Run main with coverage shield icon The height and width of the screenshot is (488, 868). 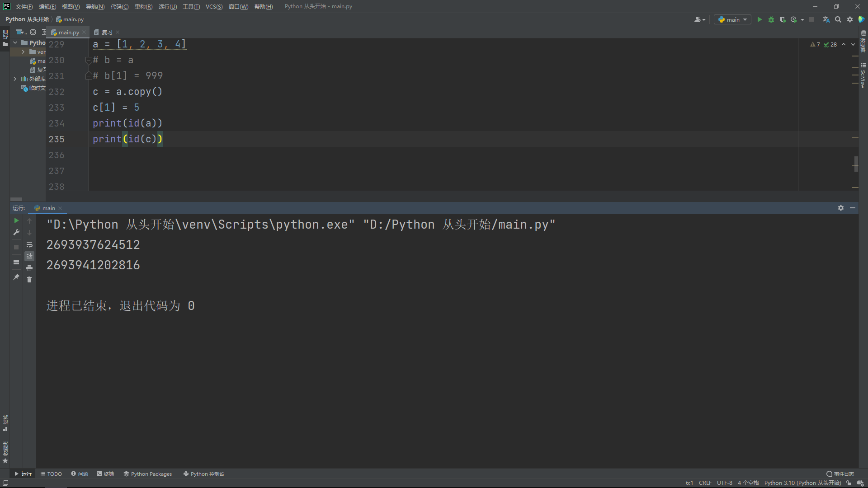coord(783,19)
